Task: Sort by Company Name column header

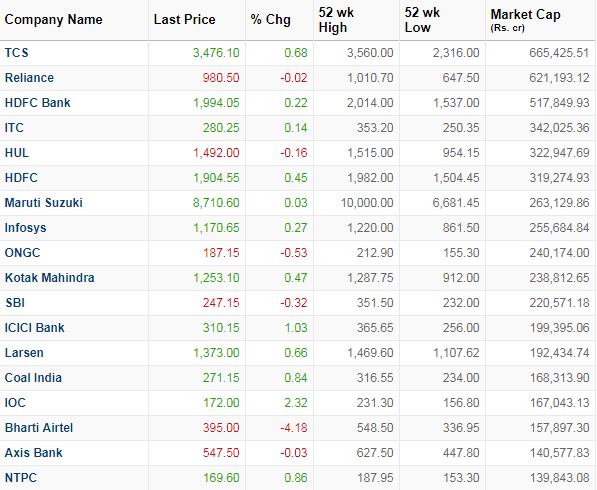Action: tap(53, 19)
